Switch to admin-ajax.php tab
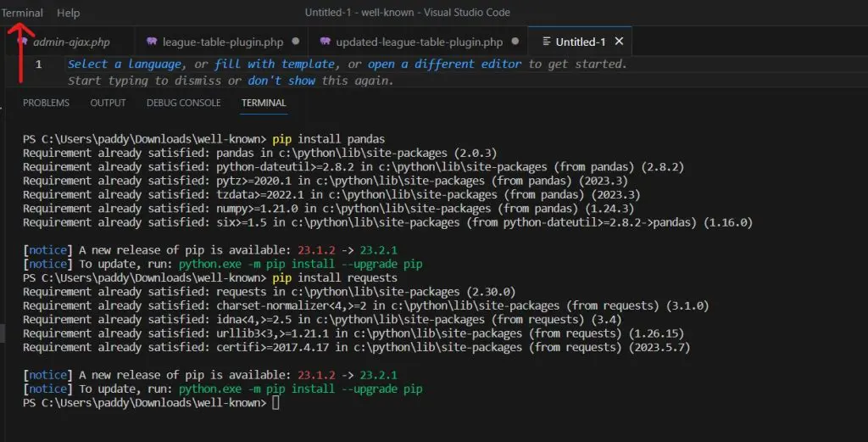The width and height of the screenshot is (868, 442). pyautogui.click(x=71, y=42)
